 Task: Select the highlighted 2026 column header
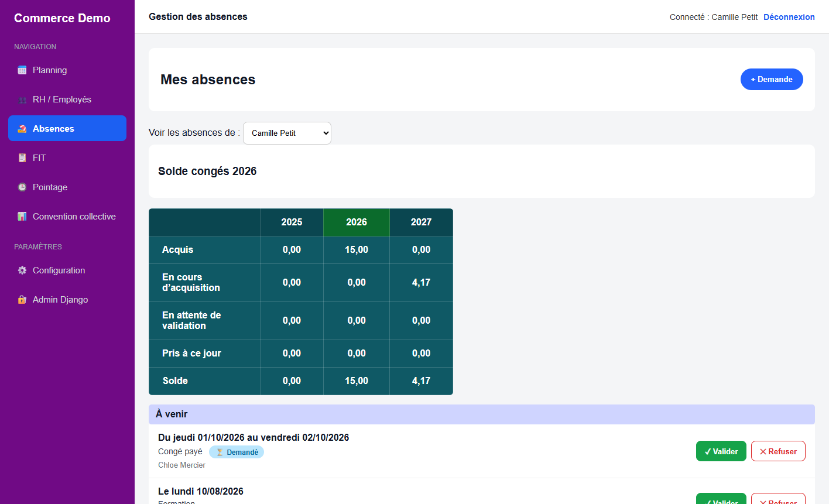point(357,222)
